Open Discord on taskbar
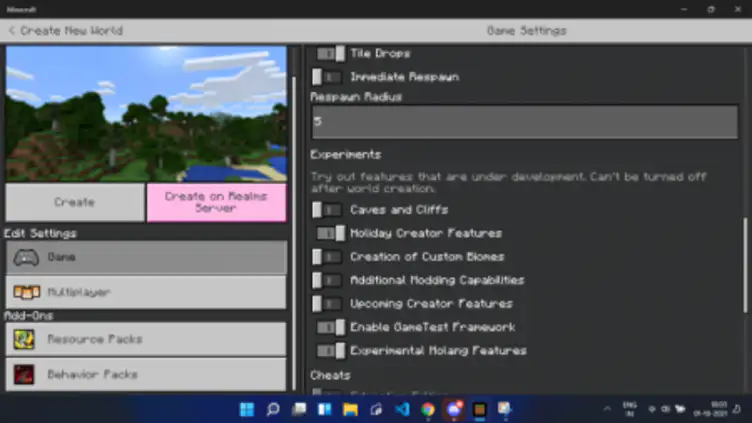 454,409
